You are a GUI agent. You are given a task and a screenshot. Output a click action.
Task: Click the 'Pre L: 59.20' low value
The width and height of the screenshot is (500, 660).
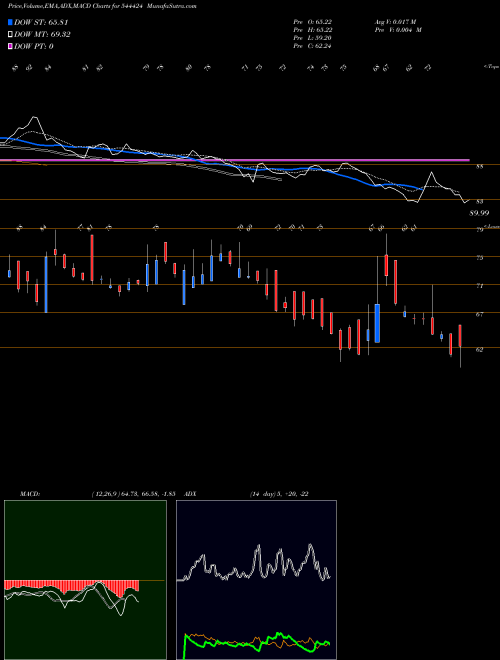(312, 38)
